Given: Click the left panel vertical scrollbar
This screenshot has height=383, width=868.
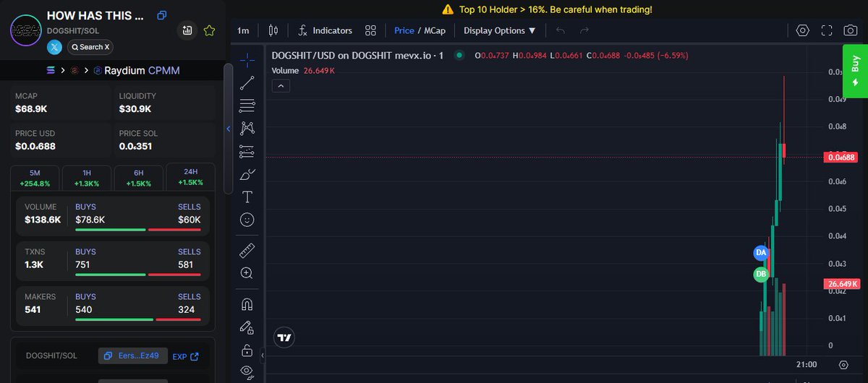Looking at the screenshot, I should point(228,129).
